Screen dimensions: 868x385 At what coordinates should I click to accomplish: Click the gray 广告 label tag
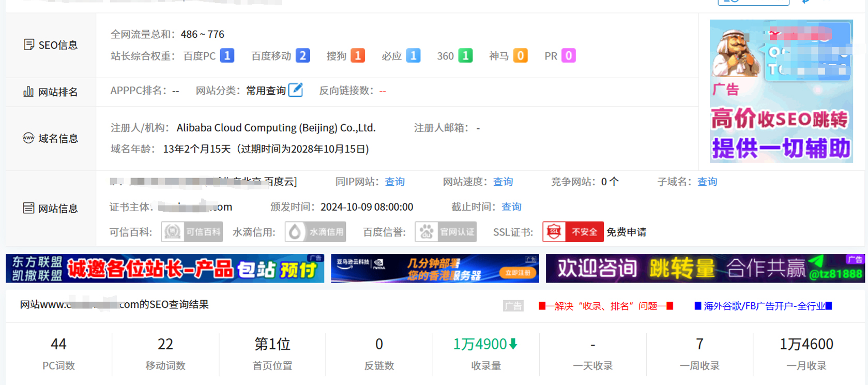(x=513, y=306)
